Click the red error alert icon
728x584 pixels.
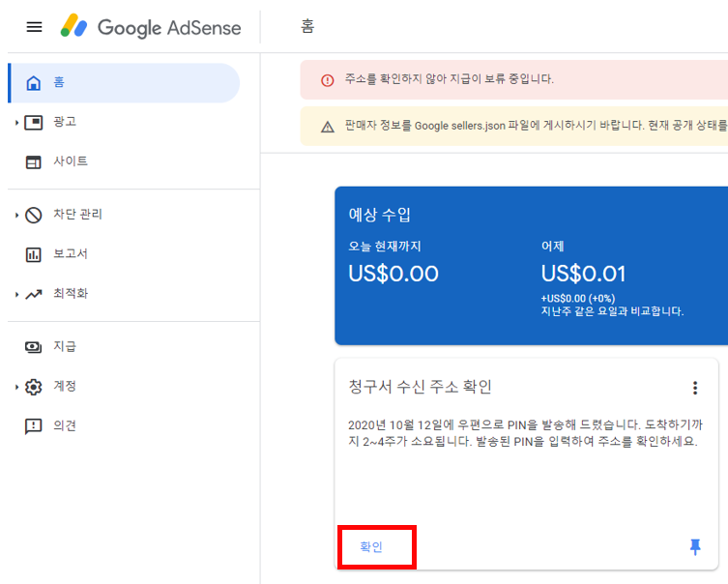(x=328, y=80)
